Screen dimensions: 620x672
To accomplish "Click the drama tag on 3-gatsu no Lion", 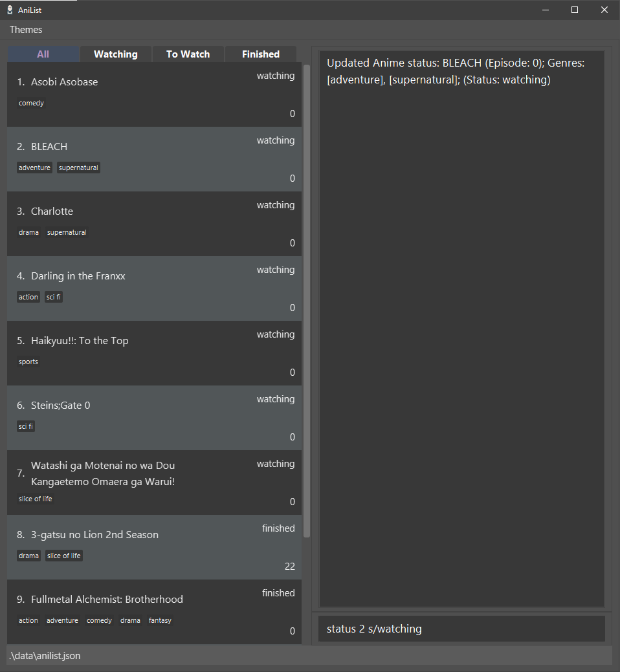I will click(x=28, y=556).
